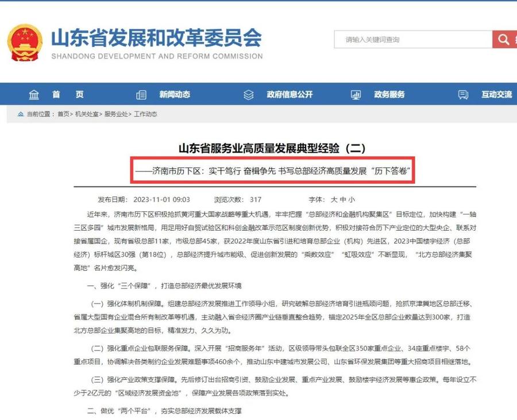Click the home building icon in navbar
Screen dimensions: 517x420
(x=34, y=95)
